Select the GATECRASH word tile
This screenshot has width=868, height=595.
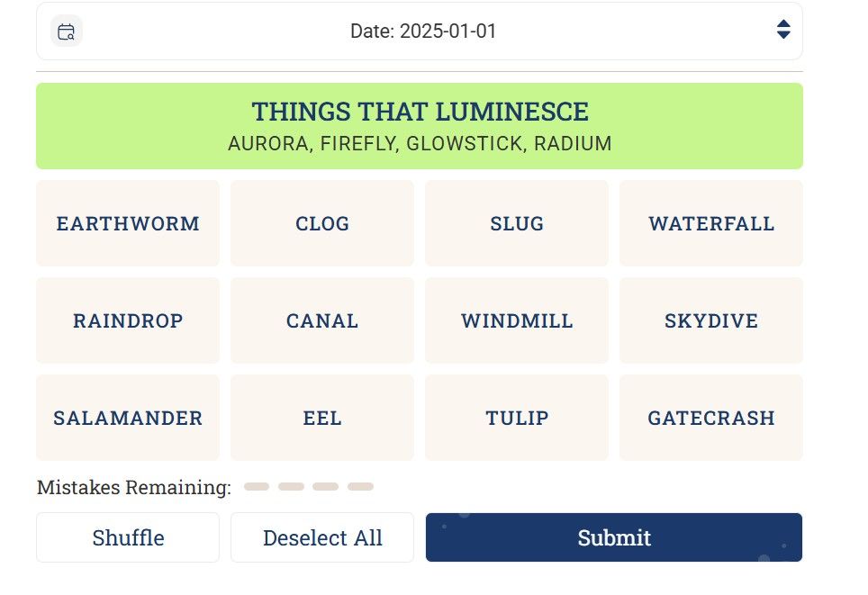[711, 418]
